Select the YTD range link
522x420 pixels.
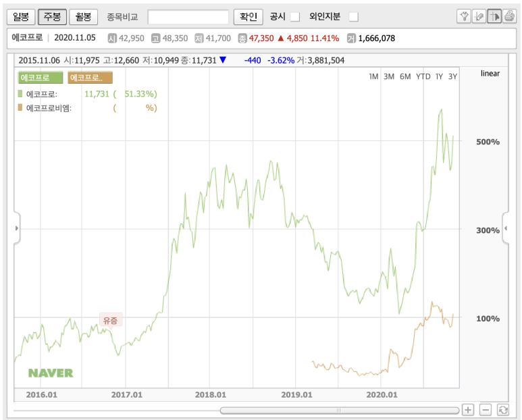pyautogui.click(x=423, y=76)
